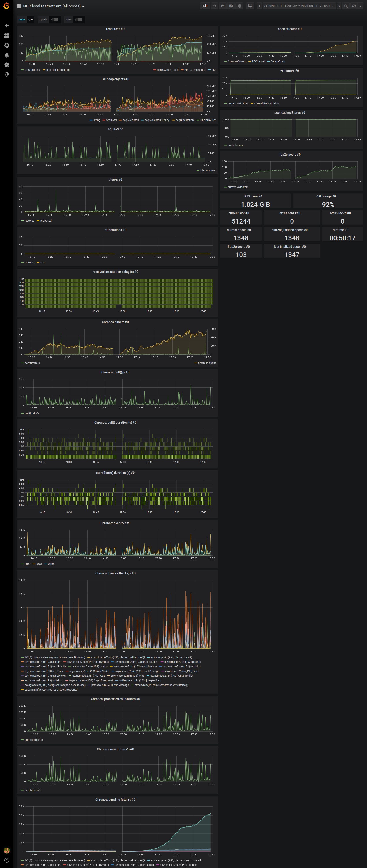The image size is (367, 868).
Task: Save the dashboard with the disk icon
Action: point(231,6)
